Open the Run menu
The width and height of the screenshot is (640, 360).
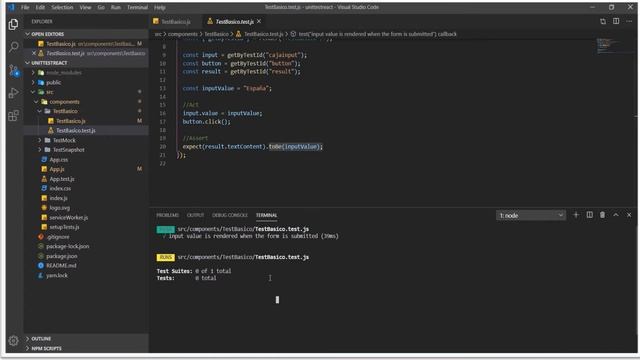[116, 7]
